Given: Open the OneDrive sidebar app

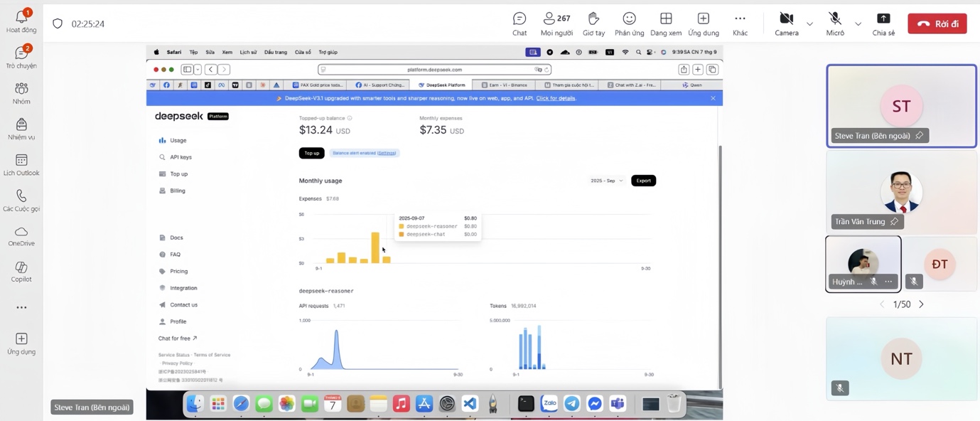Looking at the screenshot, I should (x=21, y=236).
